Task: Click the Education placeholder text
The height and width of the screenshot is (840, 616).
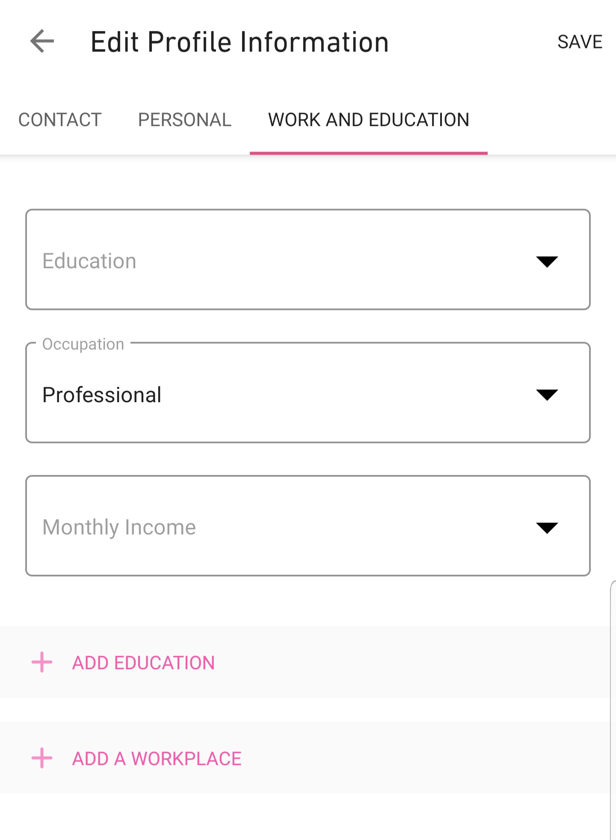Action: pos(89,261)
